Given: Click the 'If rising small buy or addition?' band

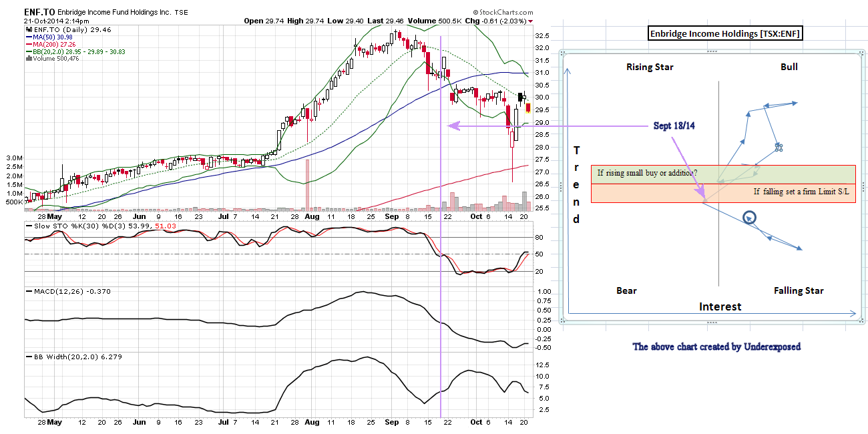Looking at the screenshot, I should point(722,174).
